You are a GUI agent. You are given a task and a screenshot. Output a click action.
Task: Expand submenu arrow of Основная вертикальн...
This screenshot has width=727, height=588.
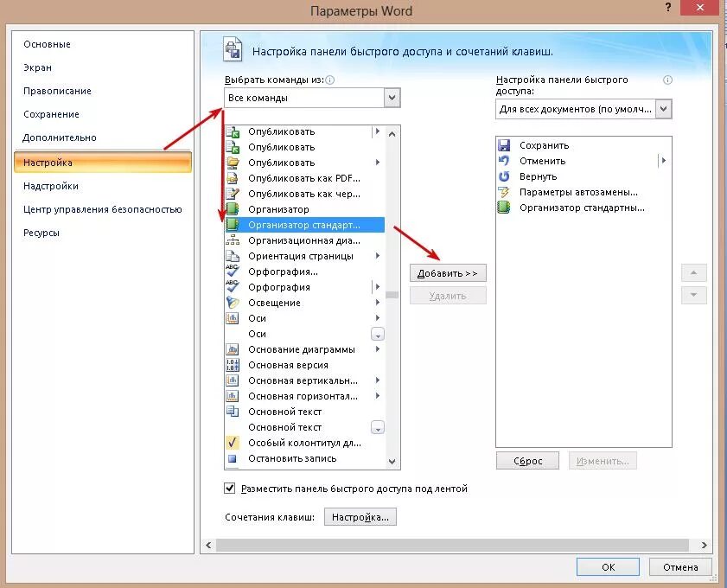click(378, 380)
